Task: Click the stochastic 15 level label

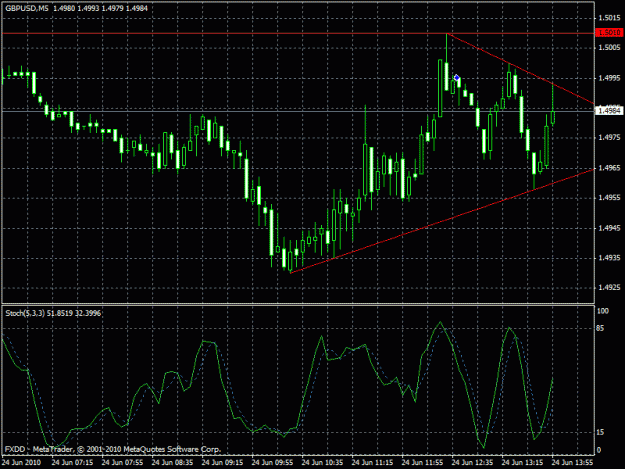Action: (600, 432)
